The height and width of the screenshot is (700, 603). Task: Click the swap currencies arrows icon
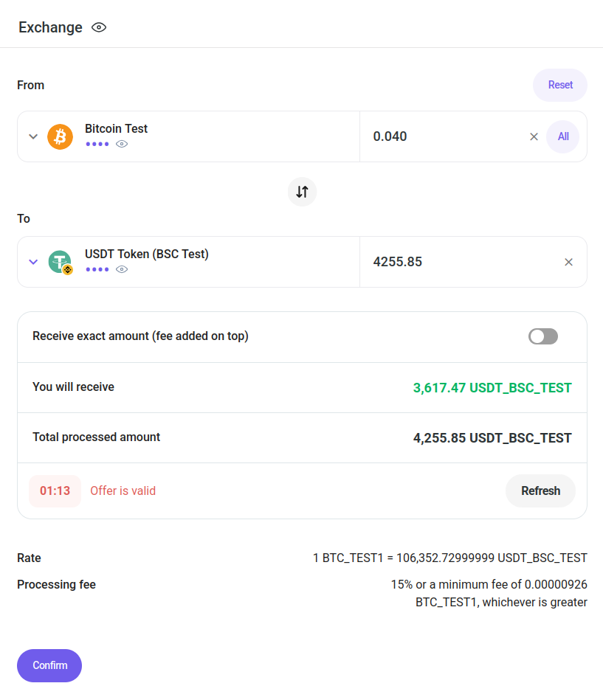[302, 192]
